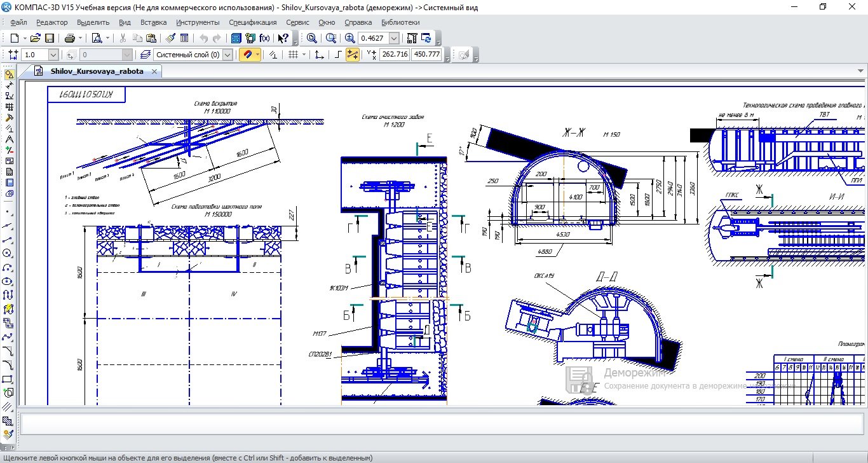This screenshot has height=463, width=868.
Task: Open the layer manager stack icon
Action: click(x=146, y=55)
